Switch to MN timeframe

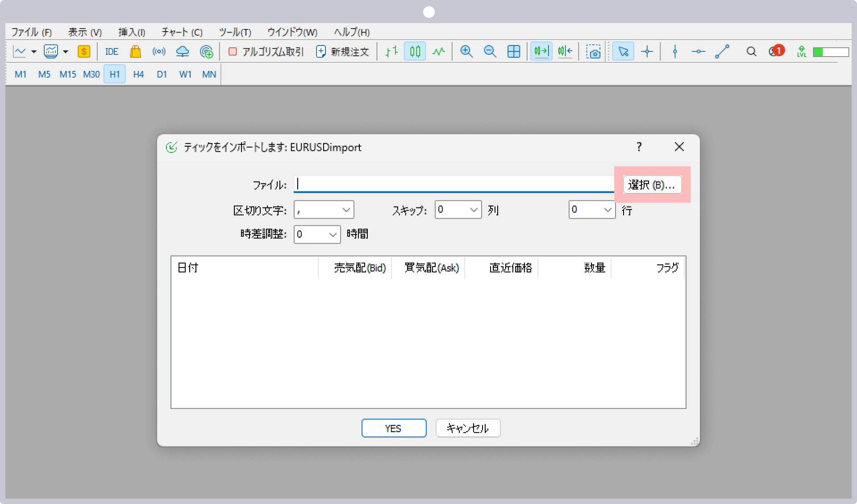point(209,74)
